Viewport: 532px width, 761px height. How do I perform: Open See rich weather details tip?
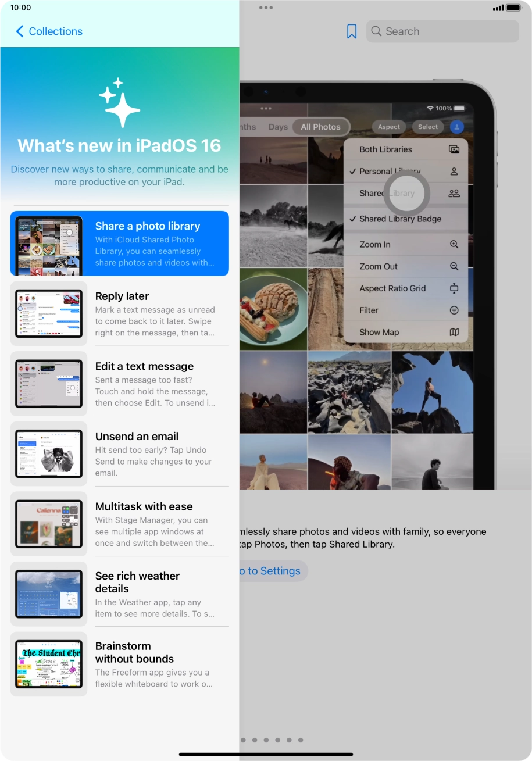pyautogui.click(x=120, y=594)
